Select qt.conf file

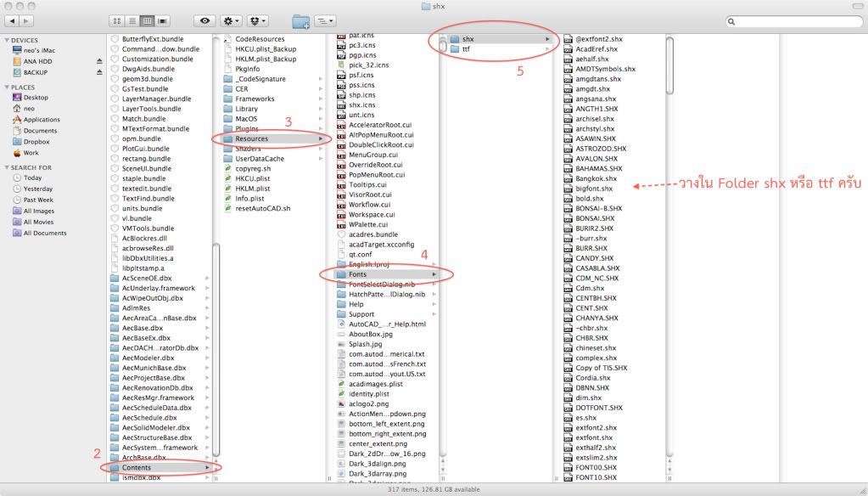click(x=361, y=255)
